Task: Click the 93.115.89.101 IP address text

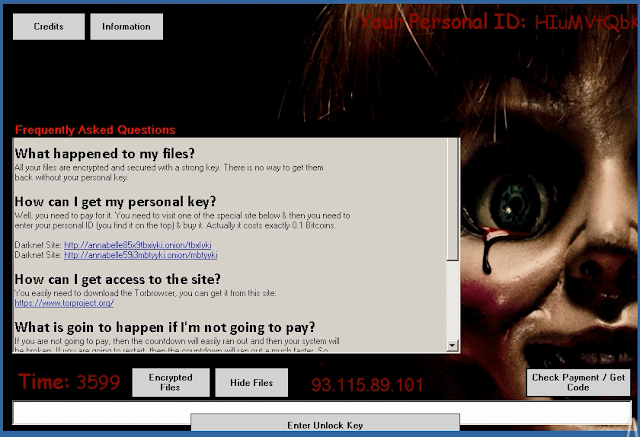Action: click(x=367, y=385)
